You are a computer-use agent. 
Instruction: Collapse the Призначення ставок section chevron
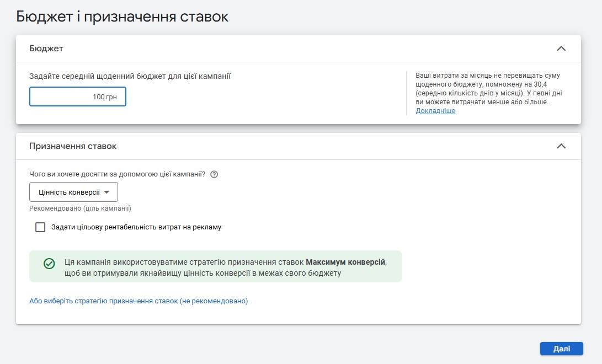click(x=561, y=146)
